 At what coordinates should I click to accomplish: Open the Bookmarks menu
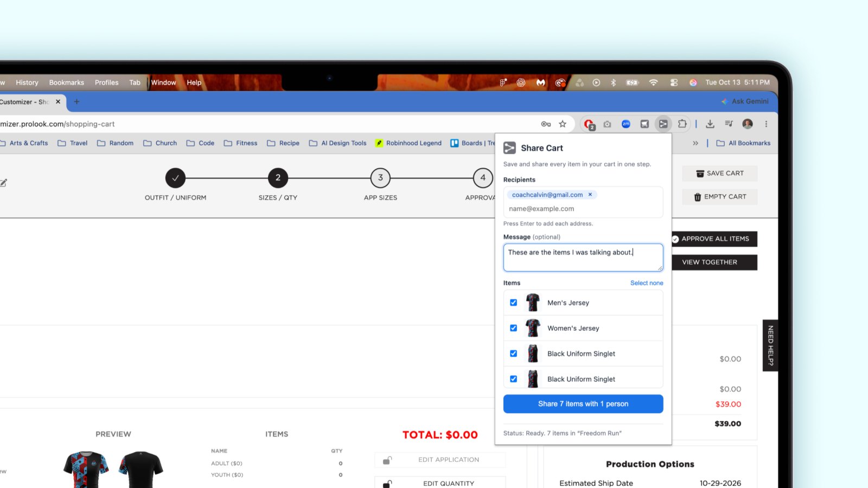67,82
